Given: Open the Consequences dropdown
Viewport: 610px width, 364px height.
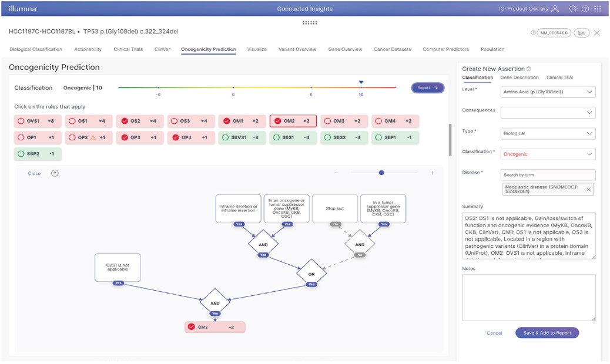Looking at the screenshot, I should point(548,113).
